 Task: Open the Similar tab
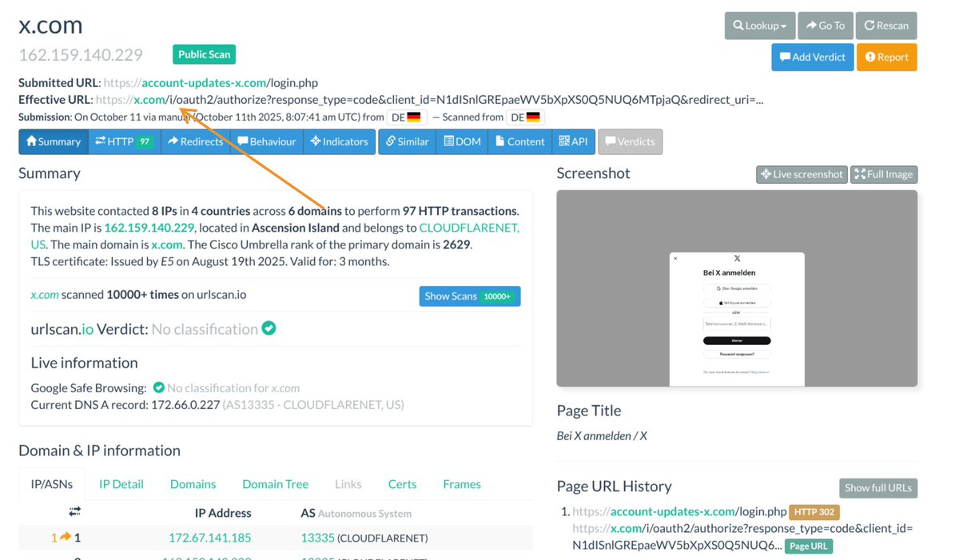407,141
